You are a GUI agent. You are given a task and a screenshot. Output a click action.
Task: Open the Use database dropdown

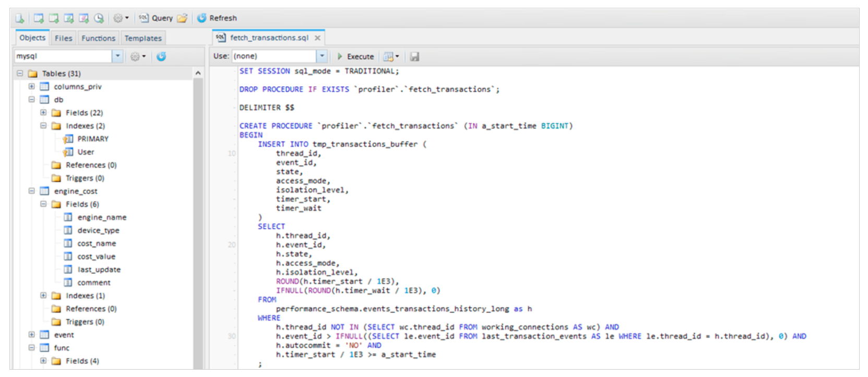[322, 56]
